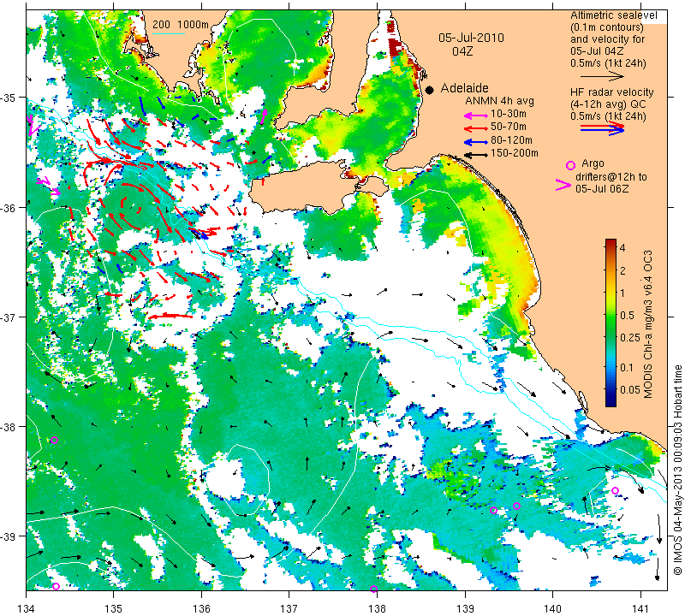Click the 10-30m depth label

509,114
